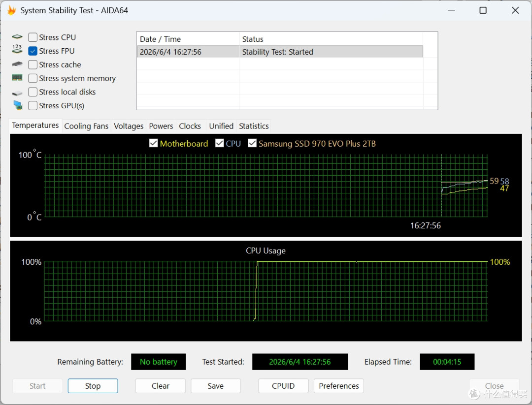
Task: Click the cache chip icon beside Stress cache
Action: click(x=17, y=64)
